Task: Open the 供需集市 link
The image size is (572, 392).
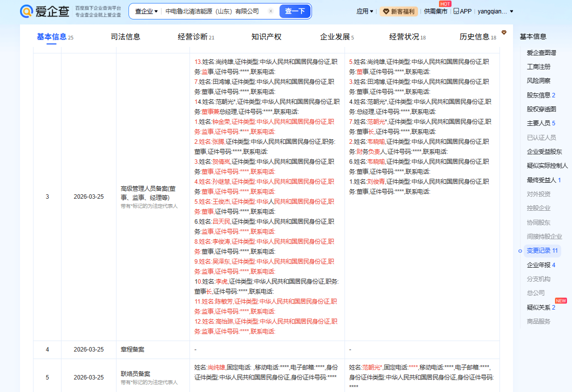Action: point(435,11)
